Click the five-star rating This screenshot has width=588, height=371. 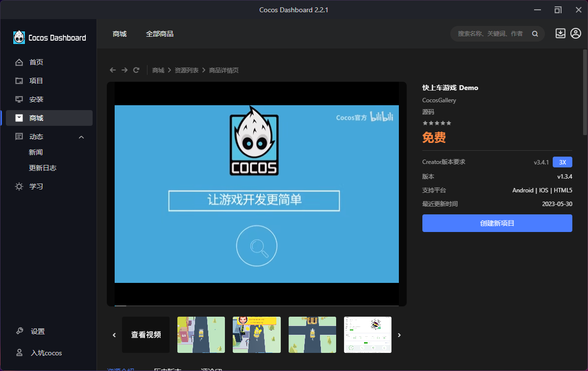[437, 123]
